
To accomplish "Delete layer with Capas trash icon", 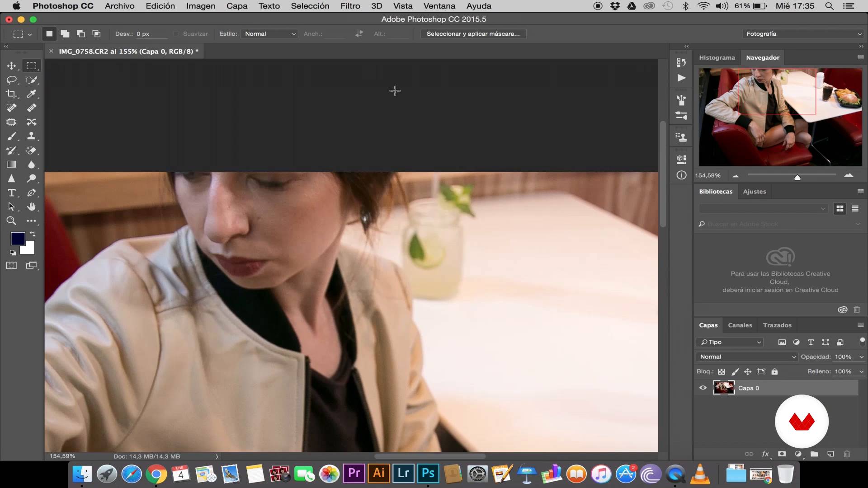I will [x=847, y=454].
